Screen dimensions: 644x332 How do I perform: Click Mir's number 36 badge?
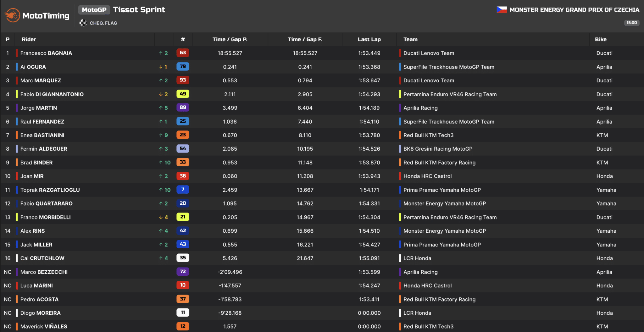point(183,176)
